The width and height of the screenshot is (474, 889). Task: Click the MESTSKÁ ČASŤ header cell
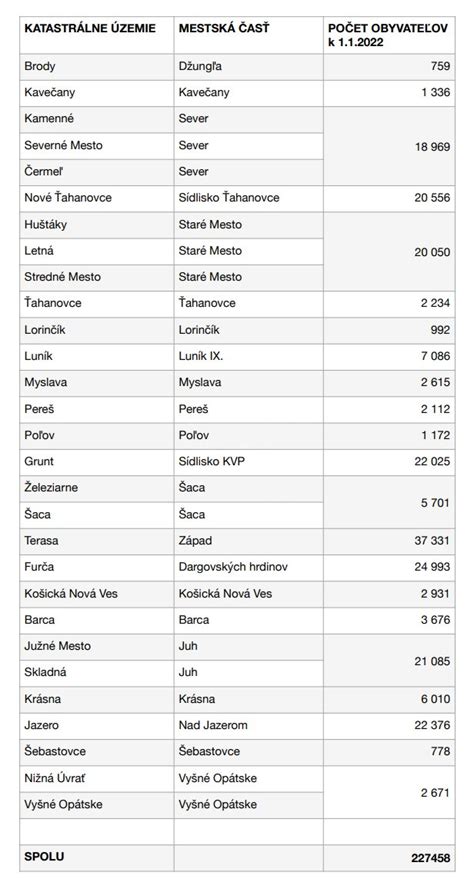[248, 35]
